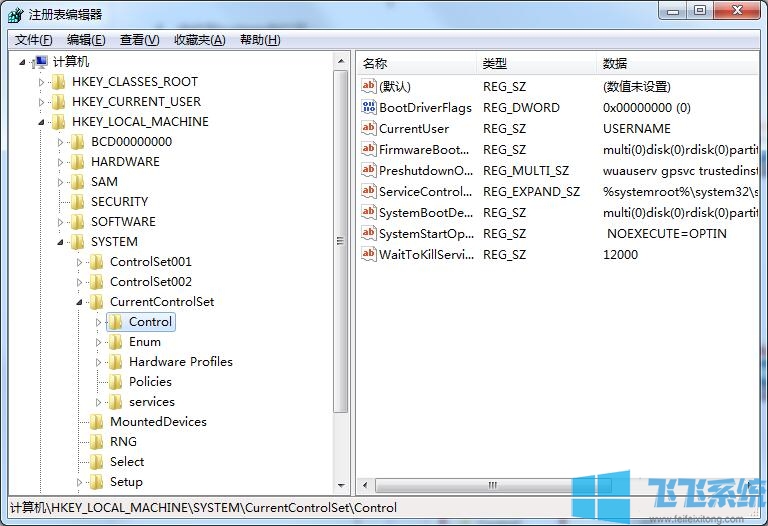This screenshot has height=526, width=768.
Task: Click the PreshutdownOrder multi-string value icon
Action: coord(368,171)
